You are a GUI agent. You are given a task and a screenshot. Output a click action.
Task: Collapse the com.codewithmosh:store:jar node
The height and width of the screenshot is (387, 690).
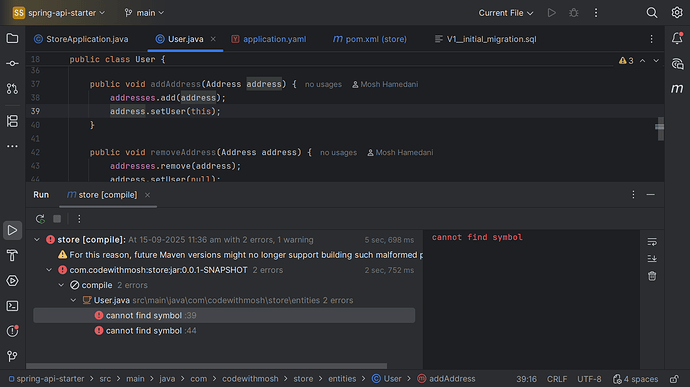pyautogui.click(x=49, y=270)
